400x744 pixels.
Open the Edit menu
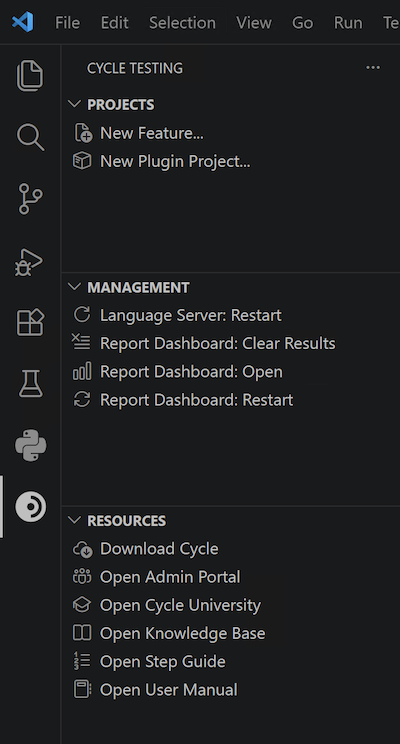114,22
